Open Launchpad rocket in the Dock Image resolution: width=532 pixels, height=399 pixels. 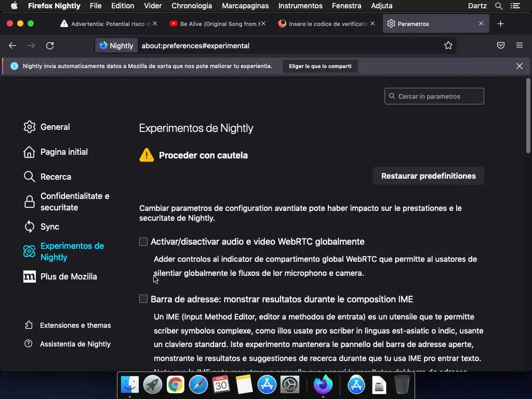(152, 385)
